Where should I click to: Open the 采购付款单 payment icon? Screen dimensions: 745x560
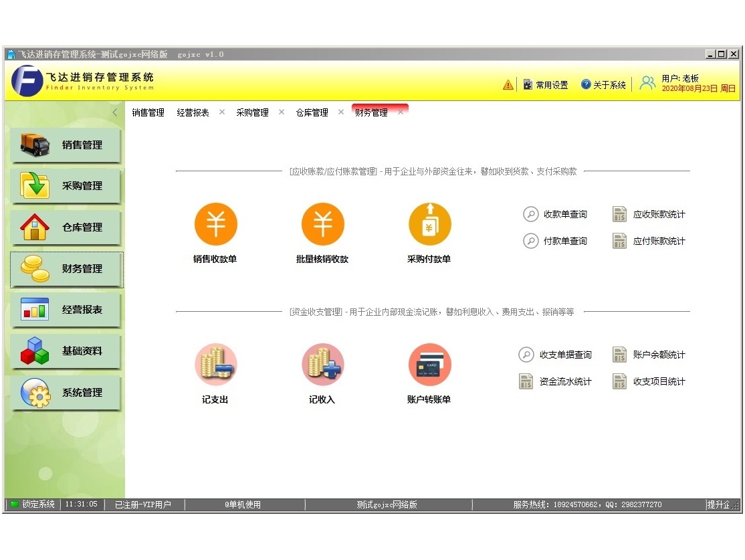click(429, 225)
